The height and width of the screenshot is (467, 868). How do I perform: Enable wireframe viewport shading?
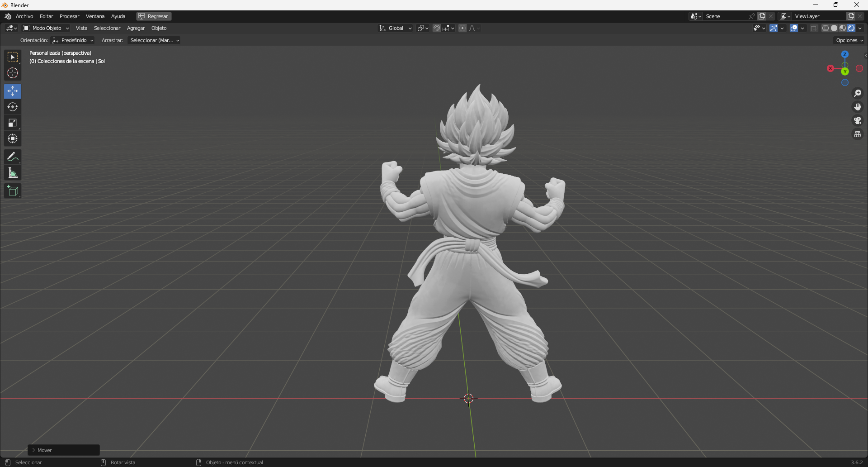coord(825,28)
